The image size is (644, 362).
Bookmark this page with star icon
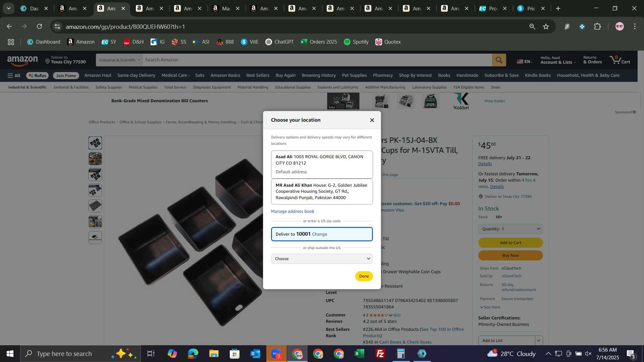pos(546,26)
